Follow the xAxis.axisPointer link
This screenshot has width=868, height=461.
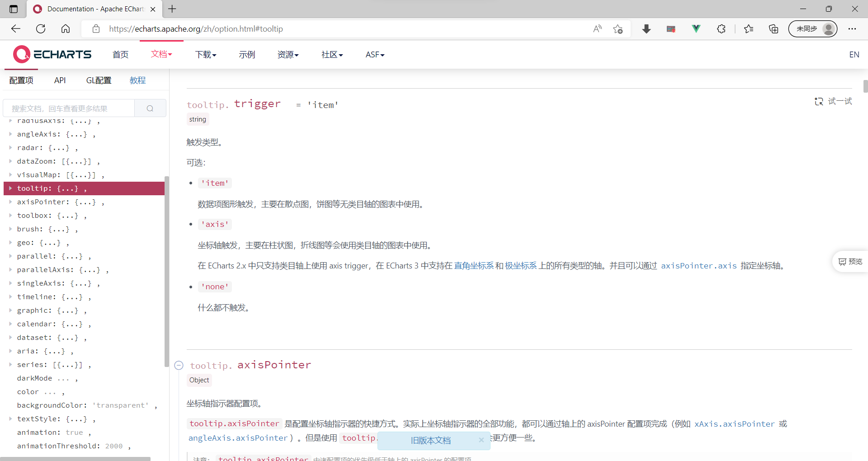click(x=735, y=424)
